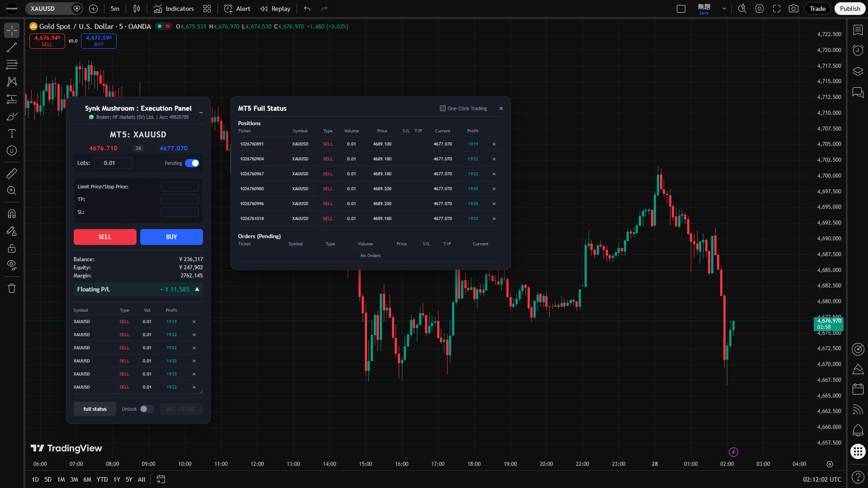
Task: Undo the last chart action
Action: click(x=307, y=9)
